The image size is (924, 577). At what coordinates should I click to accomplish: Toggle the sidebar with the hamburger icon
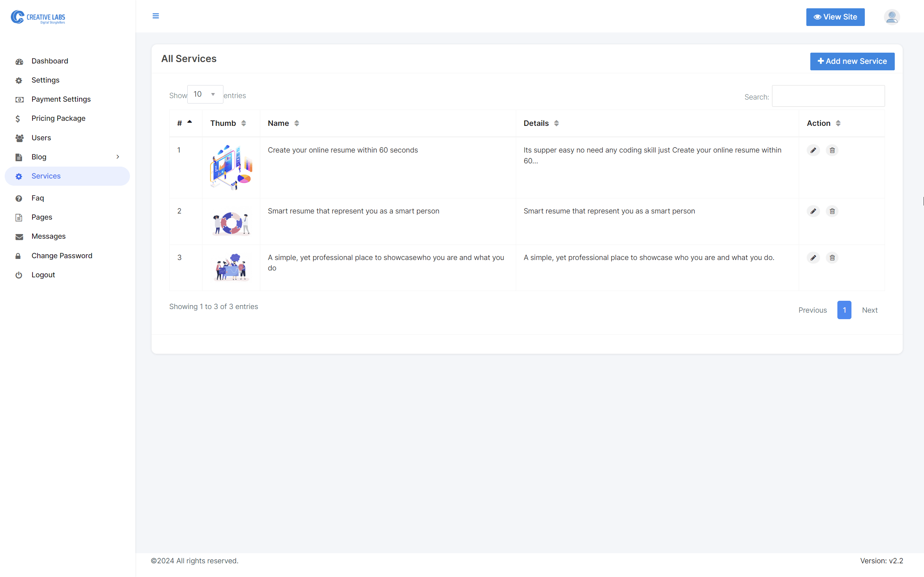click(x=156, y=16)
